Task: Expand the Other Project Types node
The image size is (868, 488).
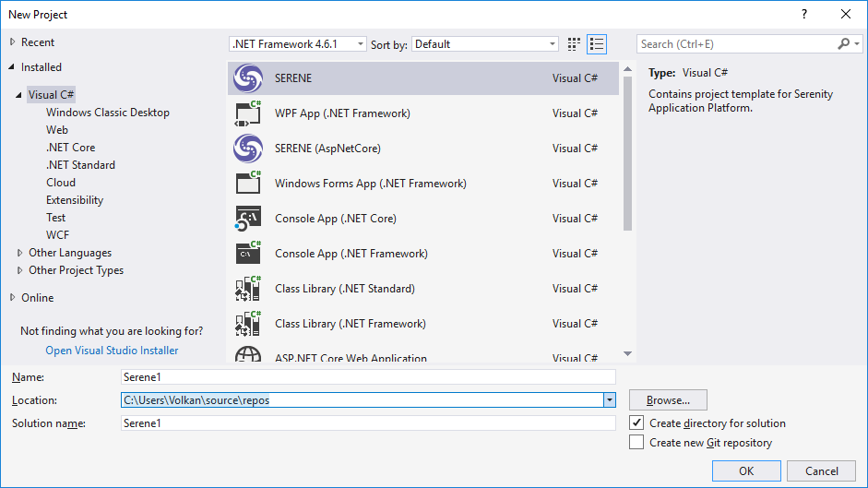Action: tap(20, 270)
